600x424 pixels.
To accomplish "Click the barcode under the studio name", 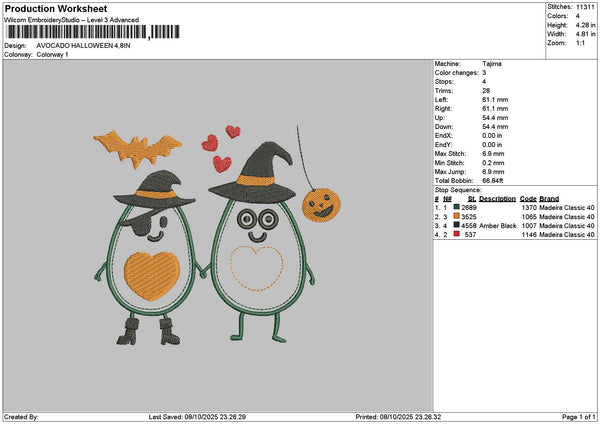I will pyautogui.click(x=93, y=32).
